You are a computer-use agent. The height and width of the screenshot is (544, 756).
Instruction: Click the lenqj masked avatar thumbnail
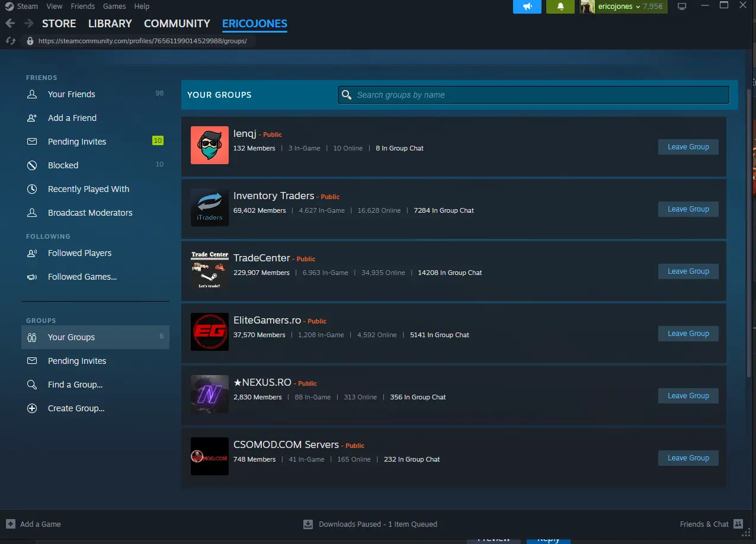[210, 145]
